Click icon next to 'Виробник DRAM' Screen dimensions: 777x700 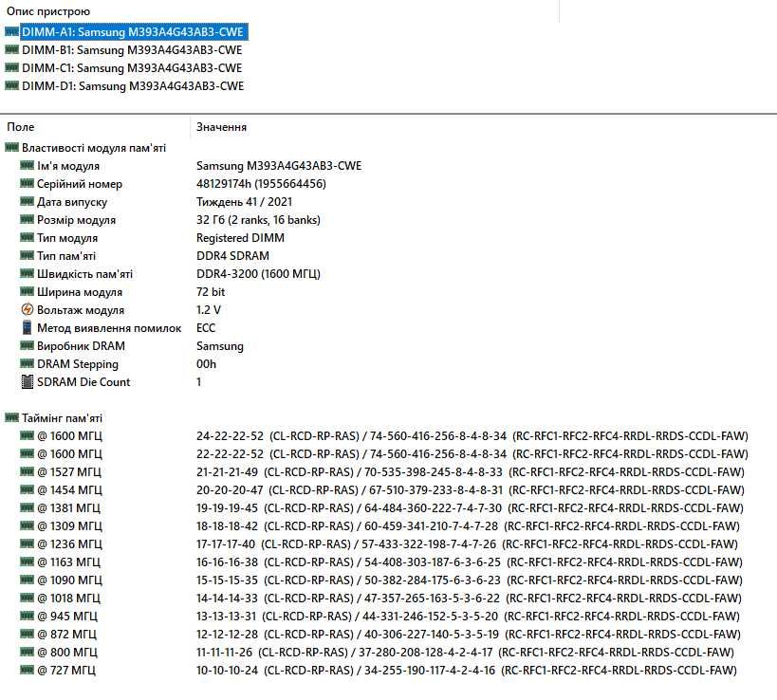point(27,345)
